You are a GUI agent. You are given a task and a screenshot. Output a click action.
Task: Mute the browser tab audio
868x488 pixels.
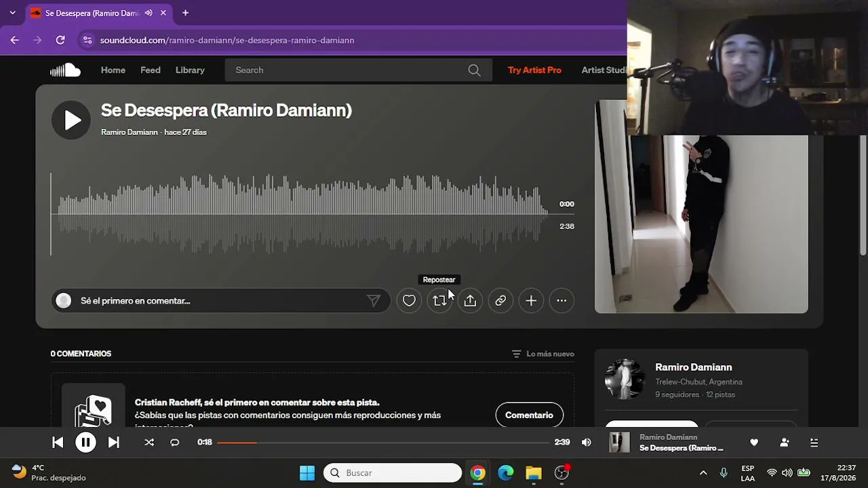149,13
